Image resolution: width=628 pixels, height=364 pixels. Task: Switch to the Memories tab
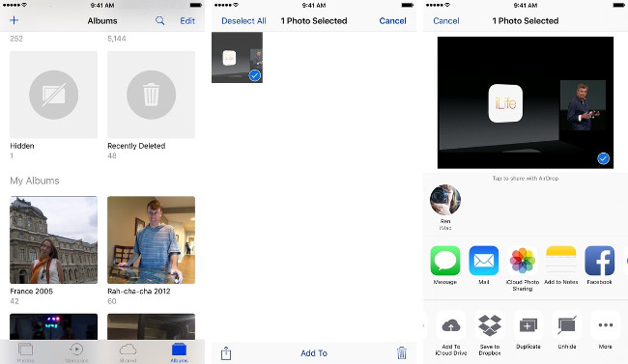click(x=76, y=352)
